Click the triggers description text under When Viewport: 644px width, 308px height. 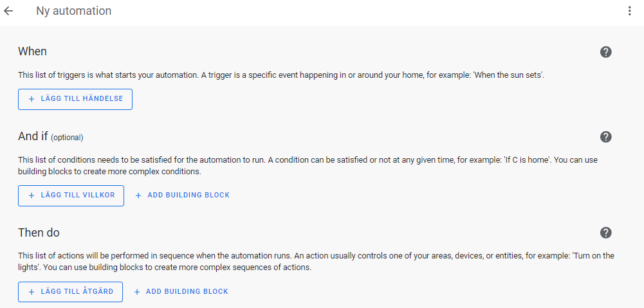(281, 75)
